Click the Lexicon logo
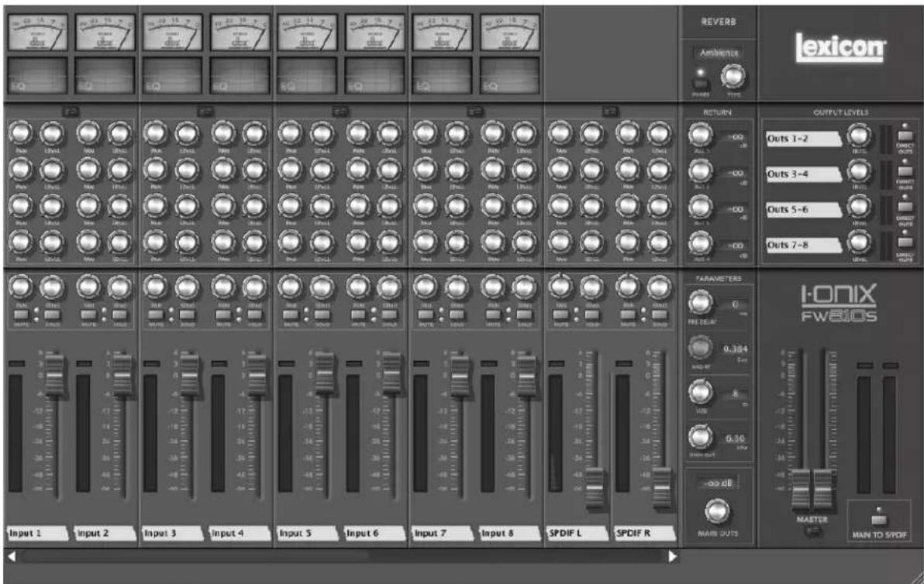 click(x=840, y=46)
